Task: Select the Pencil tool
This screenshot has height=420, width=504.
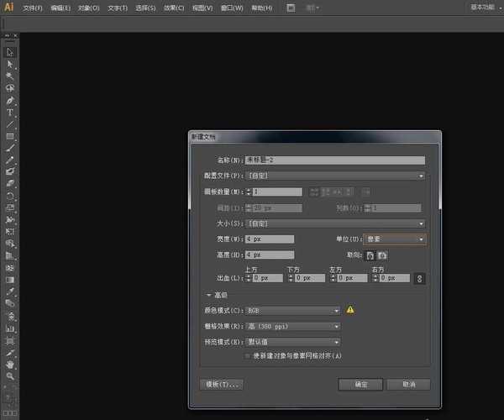Action: (x=10, y=160)
